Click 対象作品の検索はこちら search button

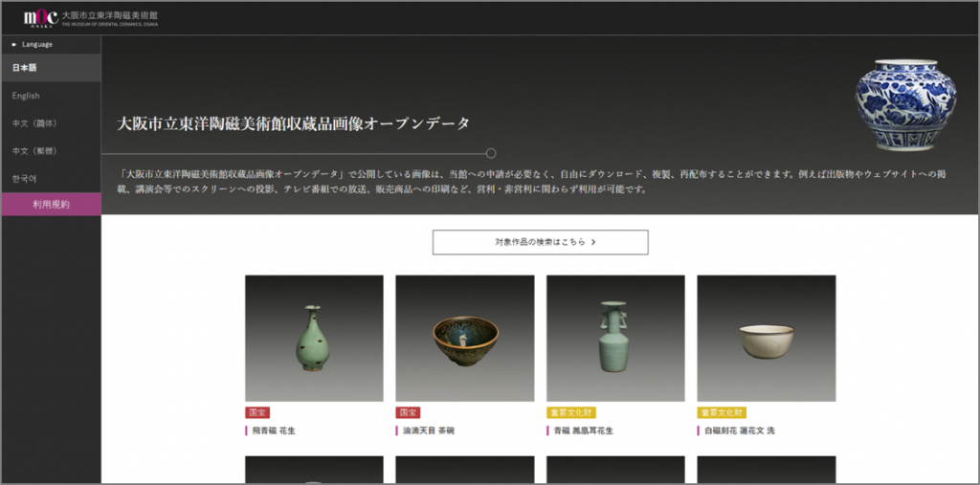tap(540, 243)
